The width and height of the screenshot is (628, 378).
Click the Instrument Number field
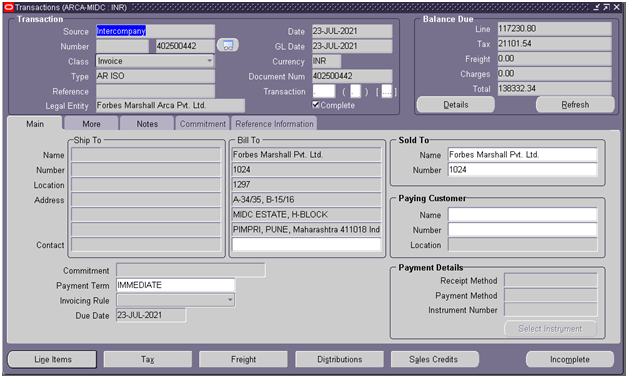pos(551,310)
